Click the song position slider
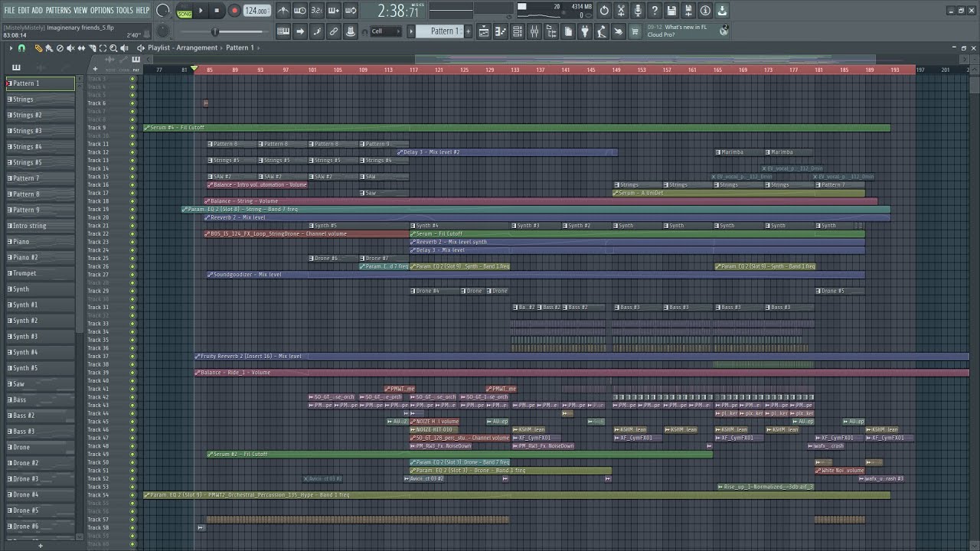The height and width of the screenshot is (551, 980). tap(225, 31)
